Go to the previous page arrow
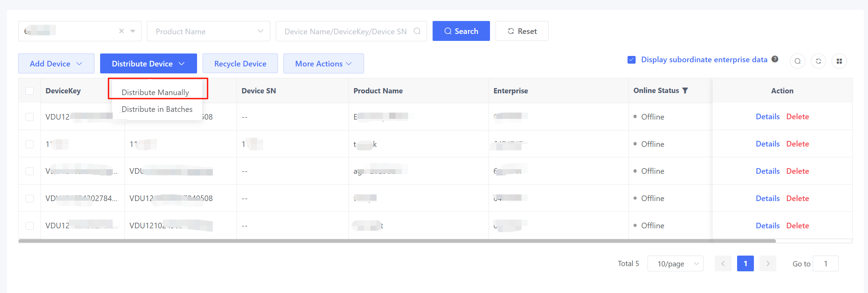 [x=723, y=264]
